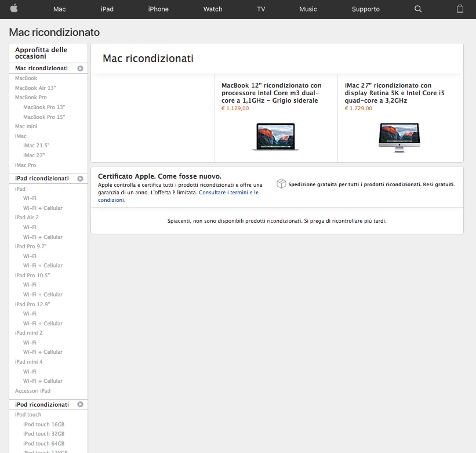
Task: Open Consultare i termini e le condizioni link
Action: pyautogui.click(x=228, y=193)
